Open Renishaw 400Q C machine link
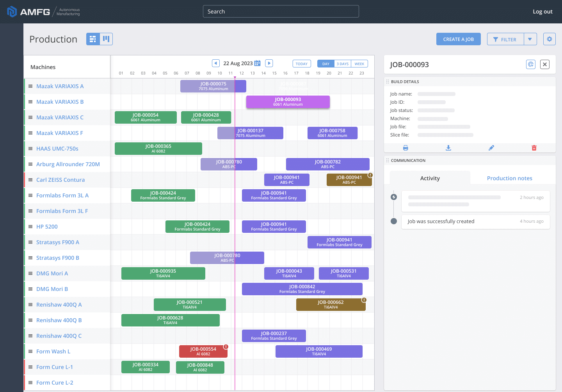The height and width of the screenshot is (392, 562). (59, 336)
